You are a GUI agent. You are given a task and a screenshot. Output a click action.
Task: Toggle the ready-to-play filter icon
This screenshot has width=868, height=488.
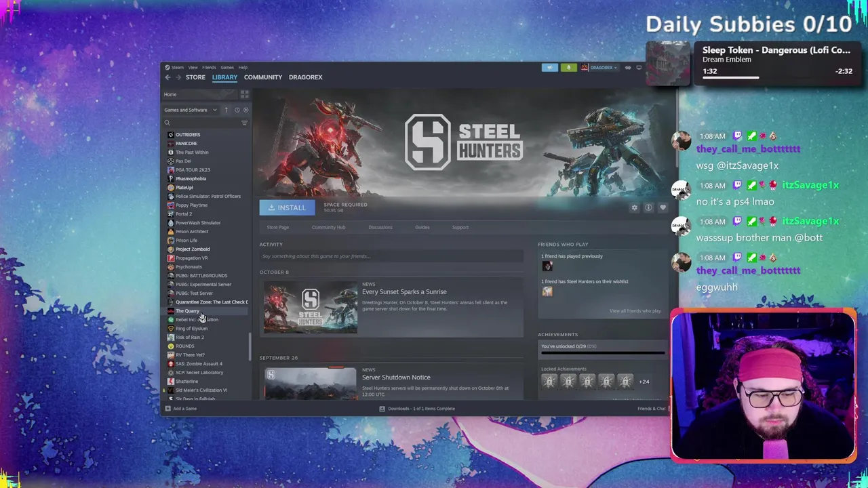coord(245,110)
